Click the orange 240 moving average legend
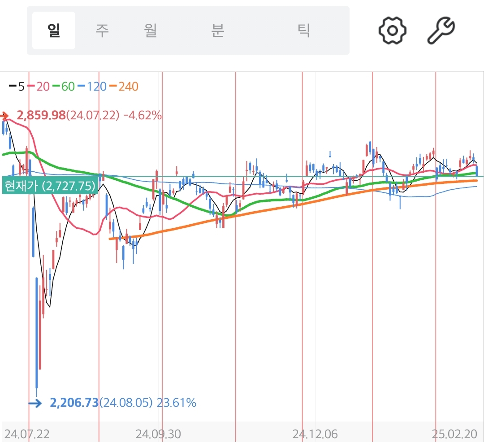This screenshot has width=484, height=448. (x=124, y=87)
